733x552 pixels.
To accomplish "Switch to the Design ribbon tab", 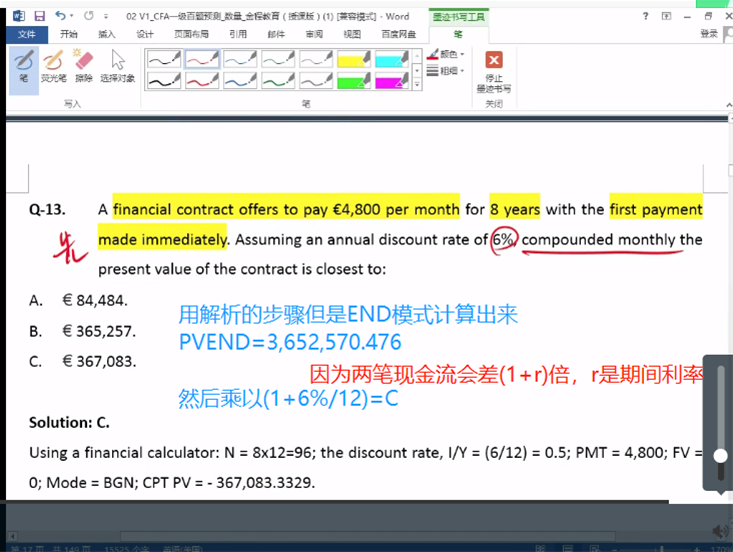I will click(x=144, y=34).
